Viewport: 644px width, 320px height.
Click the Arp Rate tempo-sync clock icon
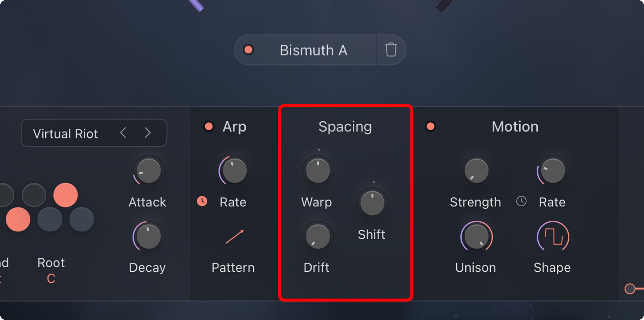[202, 201]
